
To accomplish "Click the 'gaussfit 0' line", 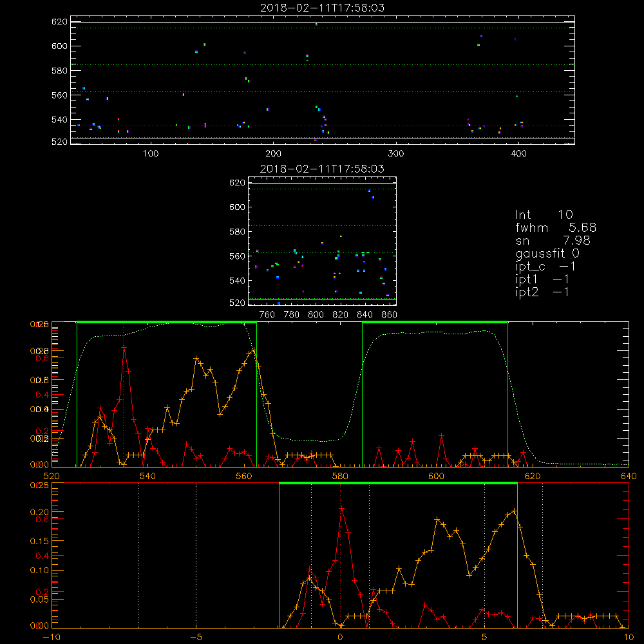I will pyautogui.click(x=547, y=253).
